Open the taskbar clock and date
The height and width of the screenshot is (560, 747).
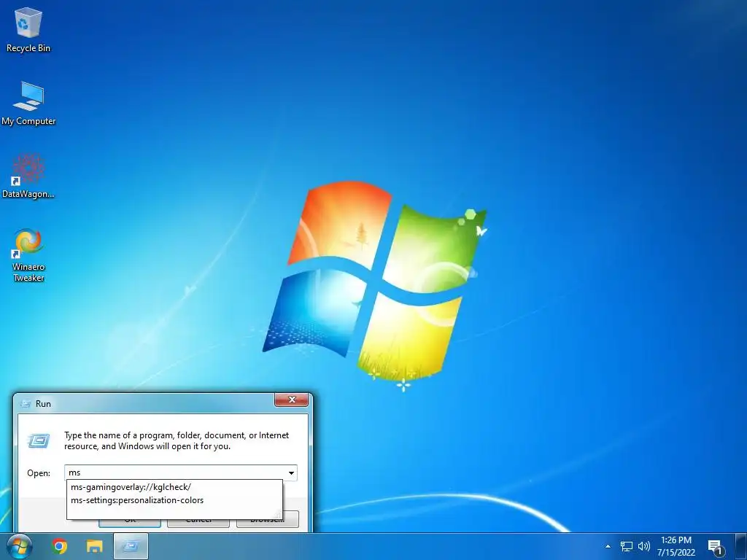676,546
